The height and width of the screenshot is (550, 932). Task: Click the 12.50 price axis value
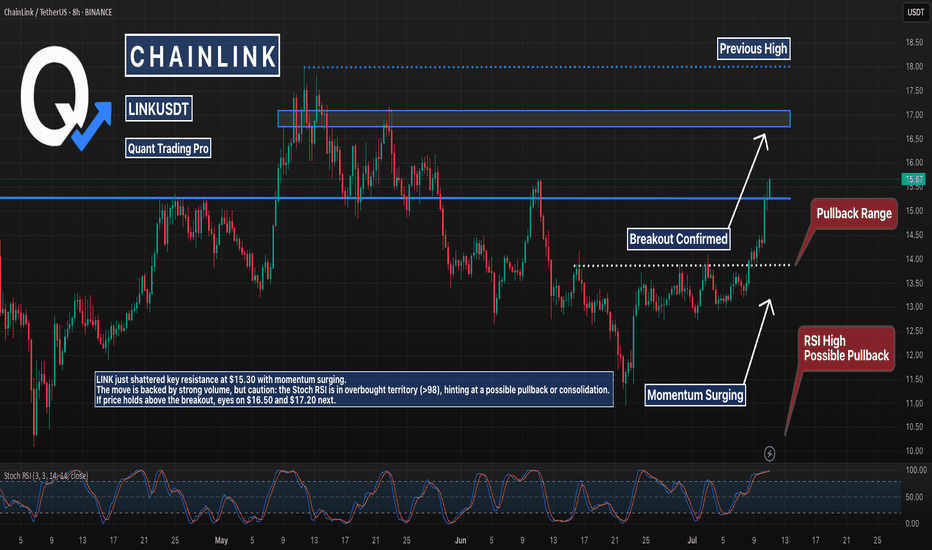914,331
